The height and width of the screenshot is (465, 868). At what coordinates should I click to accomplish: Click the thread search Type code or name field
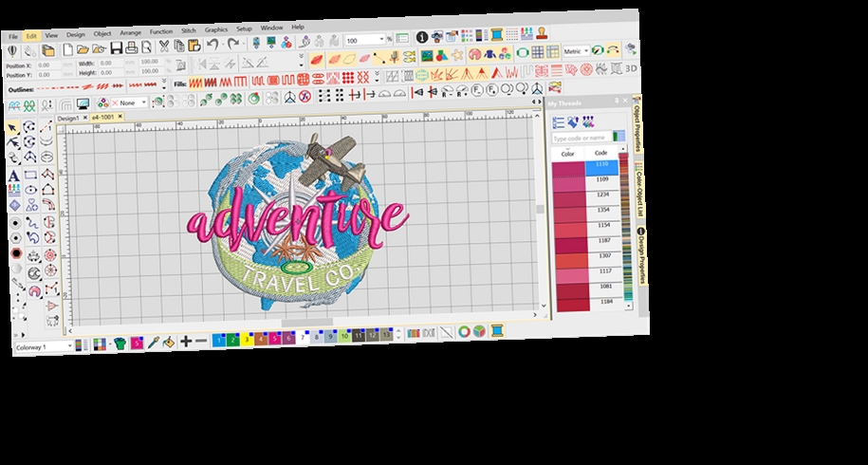coord(582,138)
